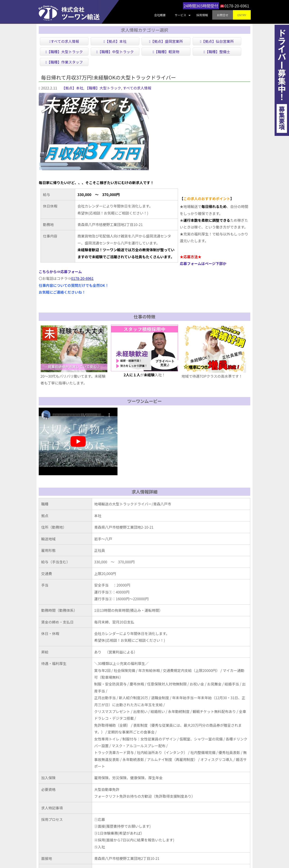Image resolution: width=289 pixels, height=868 pixels.
Task: Open the 未経験でも 月収例37万円 image
Action: pos(94,132)
